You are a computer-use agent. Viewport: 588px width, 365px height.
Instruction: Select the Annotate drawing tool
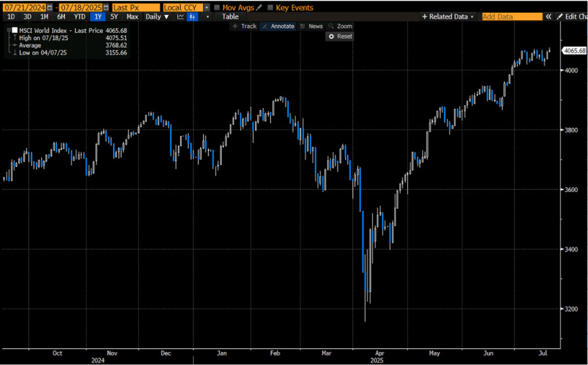(x=278, y=26)
